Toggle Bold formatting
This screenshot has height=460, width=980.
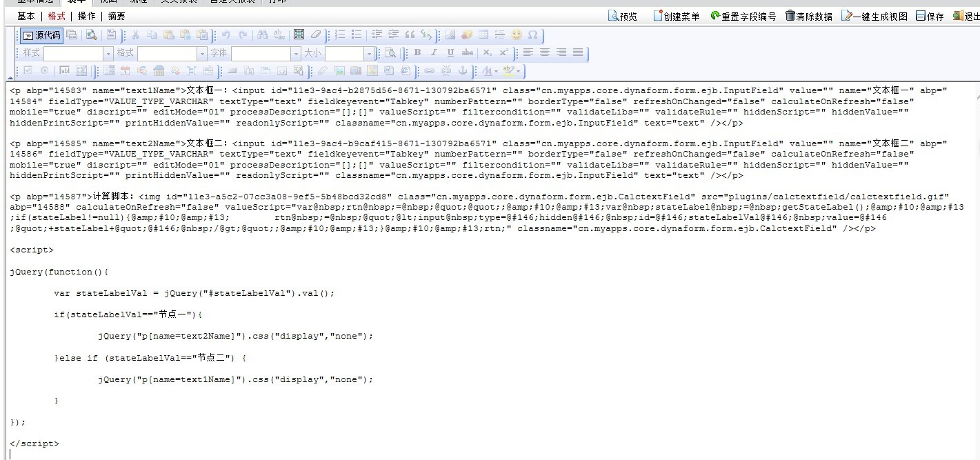coord(417,52)
